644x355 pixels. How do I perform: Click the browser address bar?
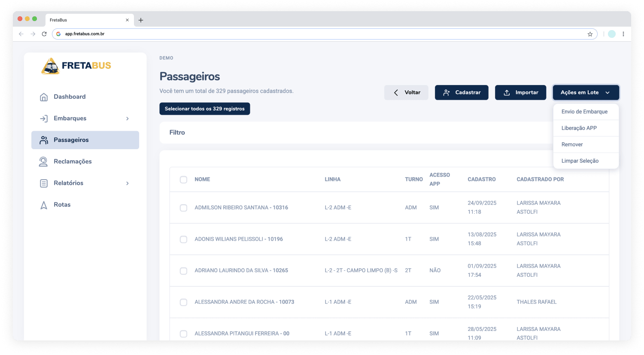tap(301, 34)
